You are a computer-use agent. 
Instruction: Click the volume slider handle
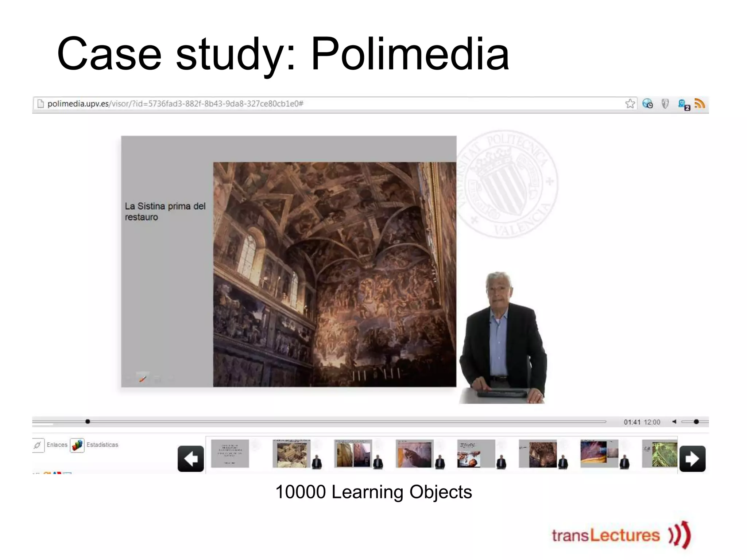[696, 422]
